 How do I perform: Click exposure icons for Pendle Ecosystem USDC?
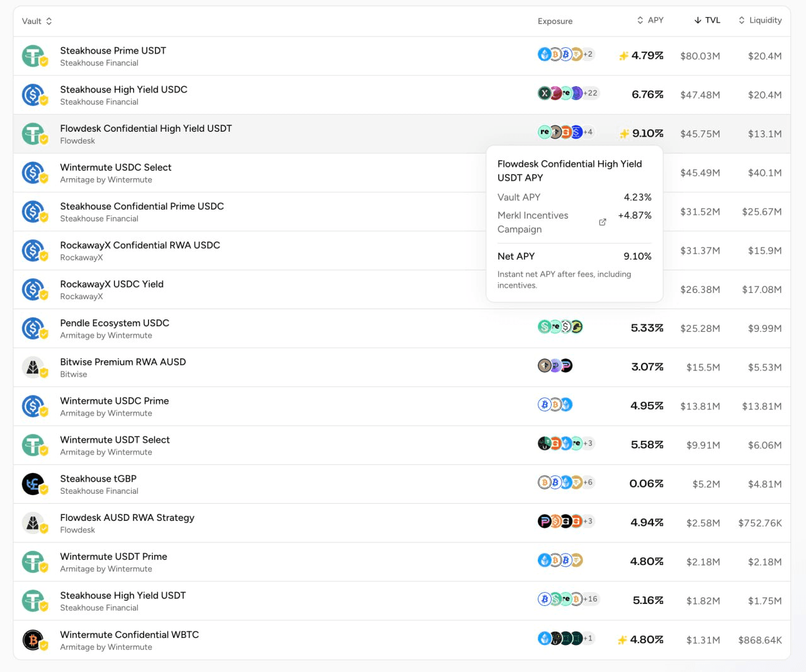(x=560, y=326)
